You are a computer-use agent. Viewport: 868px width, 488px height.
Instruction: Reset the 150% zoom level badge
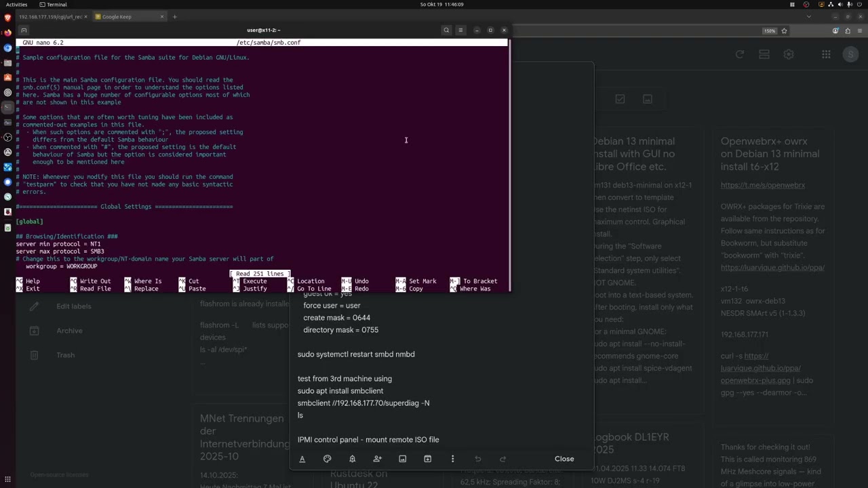tap(770, 30)
